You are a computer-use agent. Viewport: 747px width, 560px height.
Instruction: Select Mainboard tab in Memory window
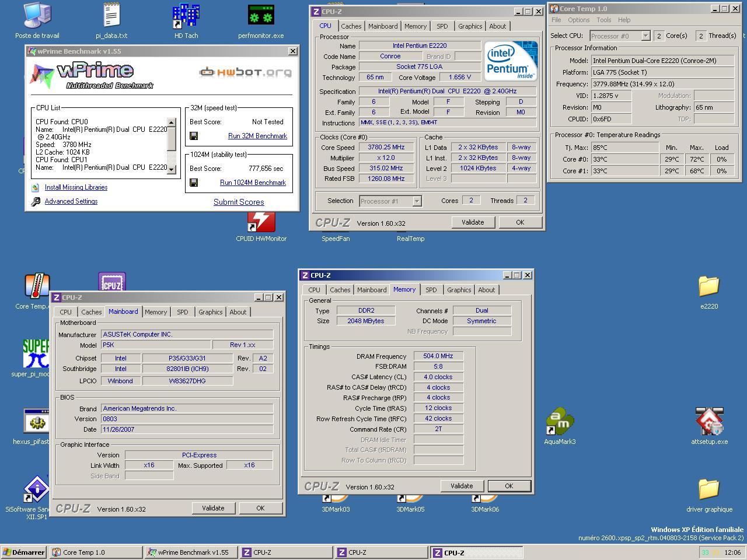pos(372,290)
